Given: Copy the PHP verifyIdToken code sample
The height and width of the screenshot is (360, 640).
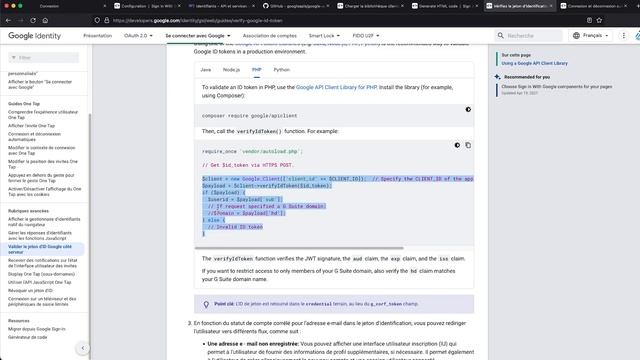Looking at the screenshot, I should click(468, 145).
